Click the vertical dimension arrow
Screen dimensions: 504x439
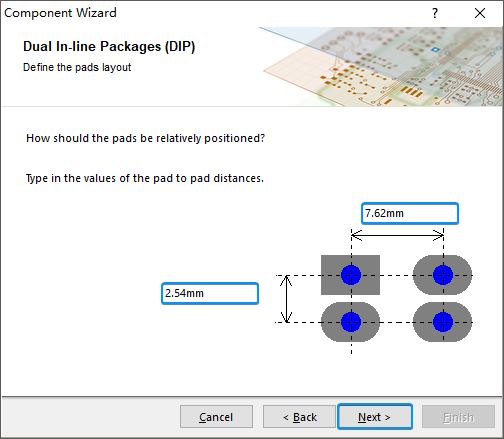point(286,299)
